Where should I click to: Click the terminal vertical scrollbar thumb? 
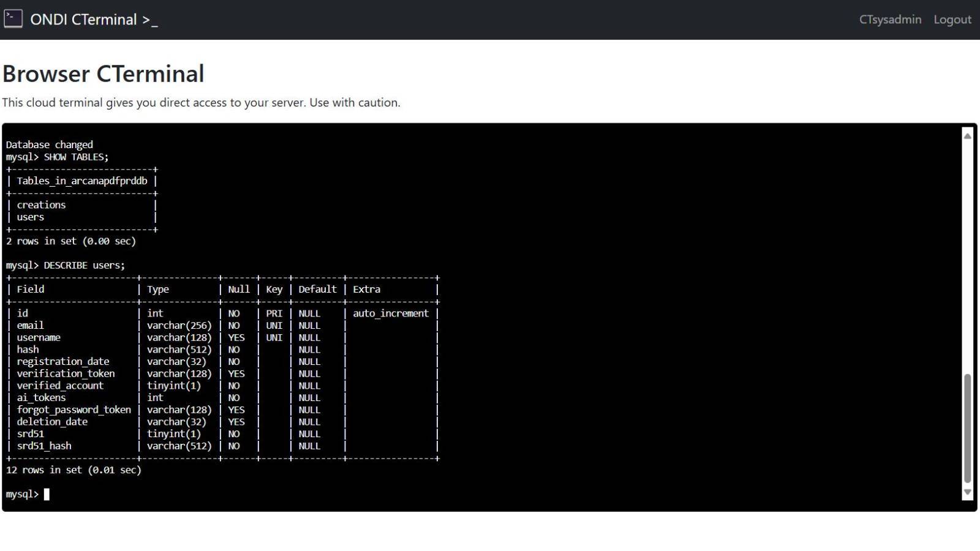point(967,427)
